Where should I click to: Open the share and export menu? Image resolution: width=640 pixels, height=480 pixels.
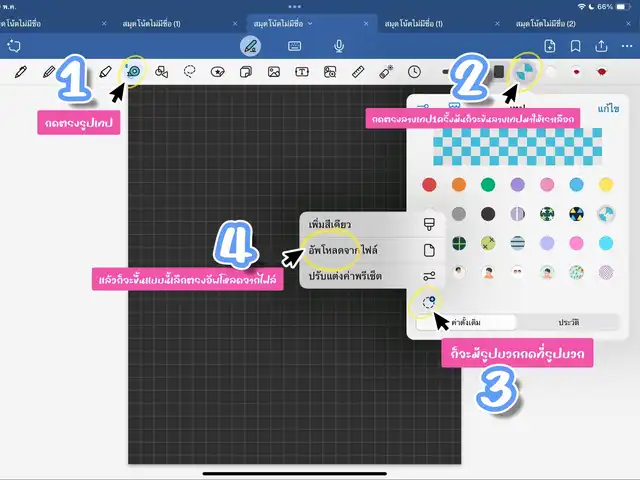(x=601, y=45)
